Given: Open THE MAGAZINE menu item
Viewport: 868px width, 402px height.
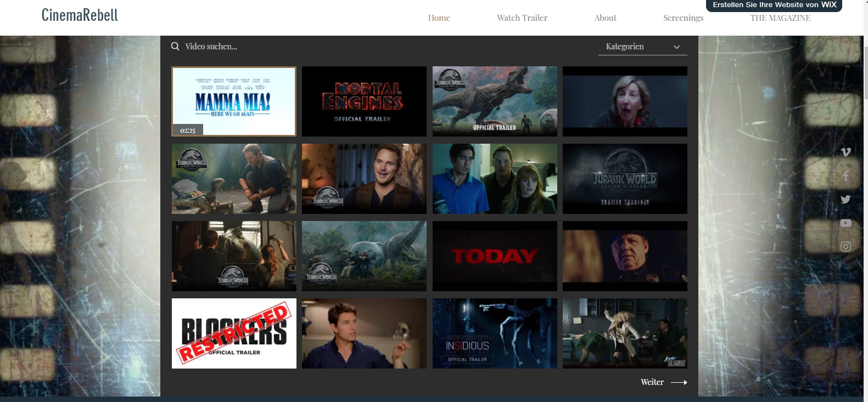Looking at the screenshot, I should [x=780, y=18].
